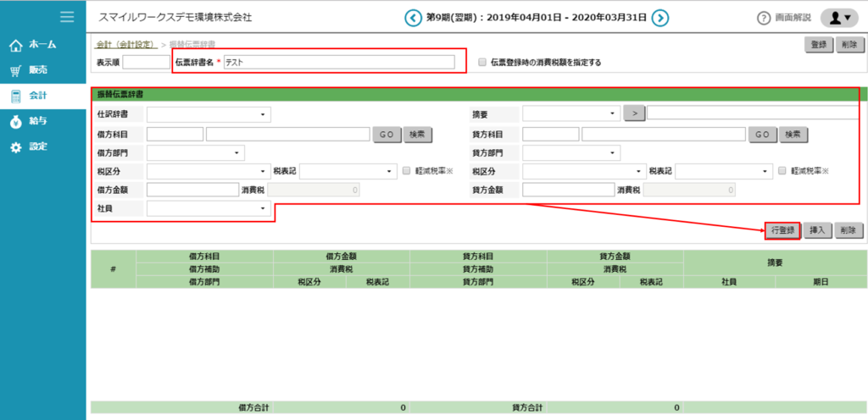
Task: Click the top 登録 button
Action: coord(819,46)
